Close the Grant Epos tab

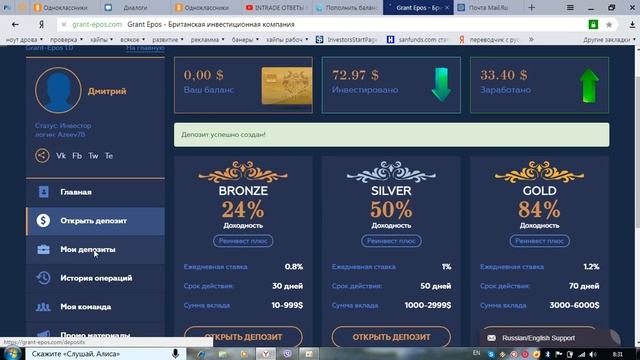447,8
